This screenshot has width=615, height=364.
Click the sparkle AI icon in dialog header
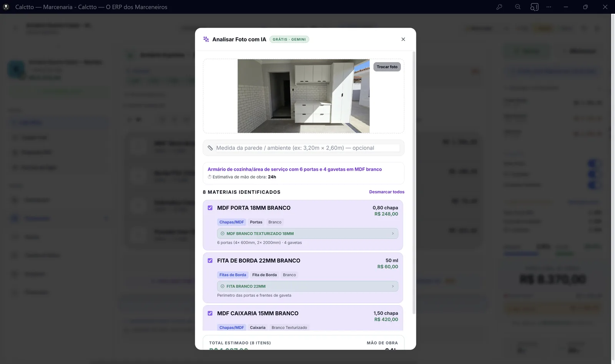(x=206, y=39)
